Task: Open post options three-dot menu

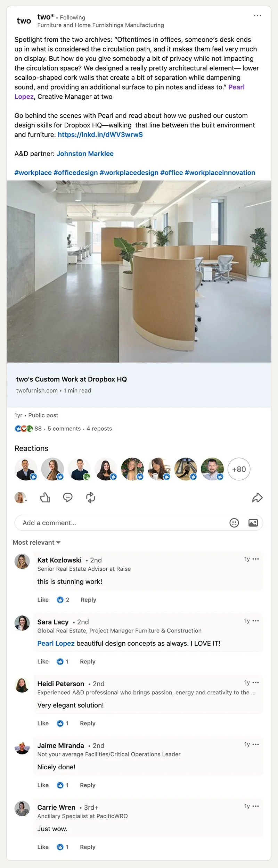Action: click(x=257, y=16)
